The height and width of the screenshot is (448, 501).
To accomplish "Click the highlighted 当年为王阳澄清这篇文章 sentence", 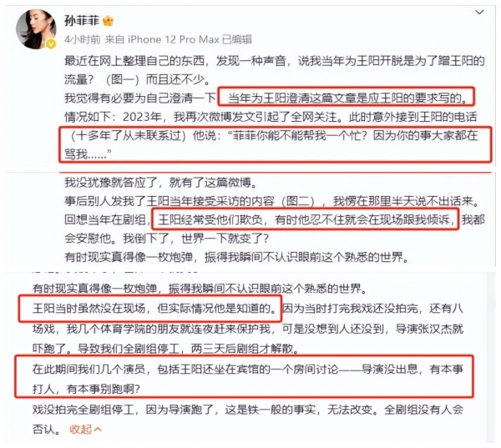I will [347, 98].
